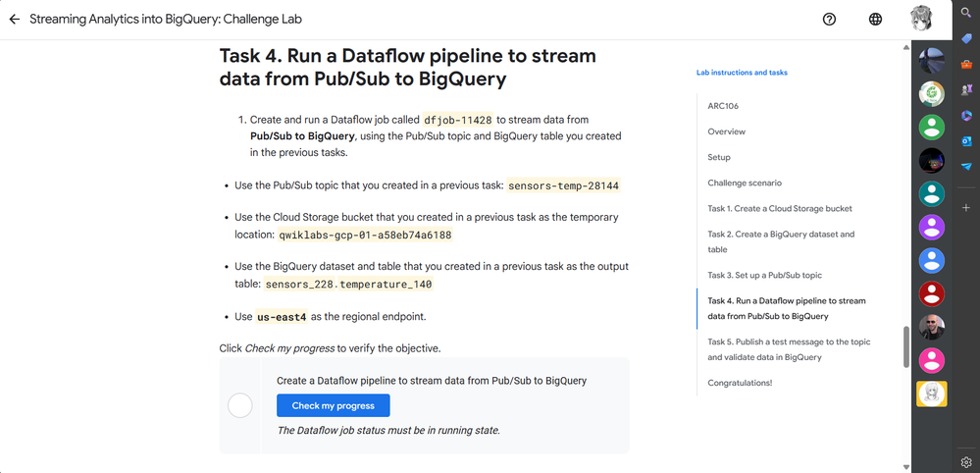Open the chess piece games sidebar icon
Viewport: 980px width, 473px height.
(965, 90)
